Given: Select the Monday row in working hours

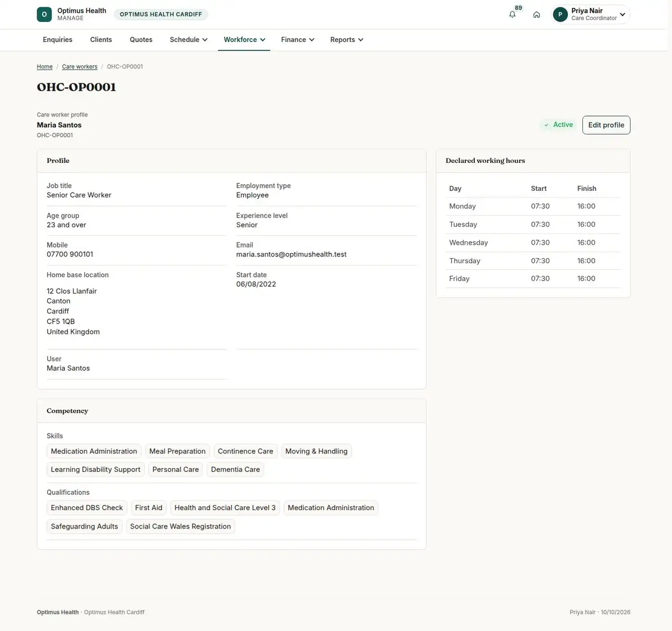Looking at the screenshot, I should 533,206.
